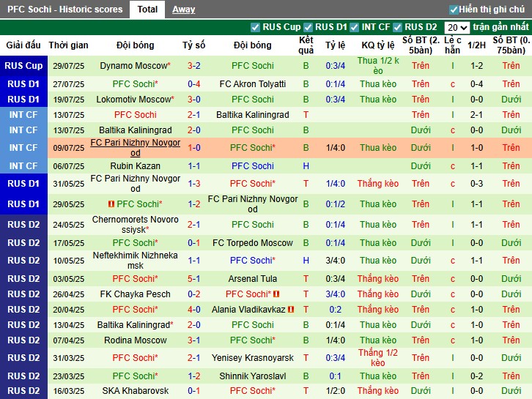Click handicap 1/2:0 in SKA Khabarovsk row
Image resolution: width=532 pixels, height=399 pixels.
(x=336, y=391)
